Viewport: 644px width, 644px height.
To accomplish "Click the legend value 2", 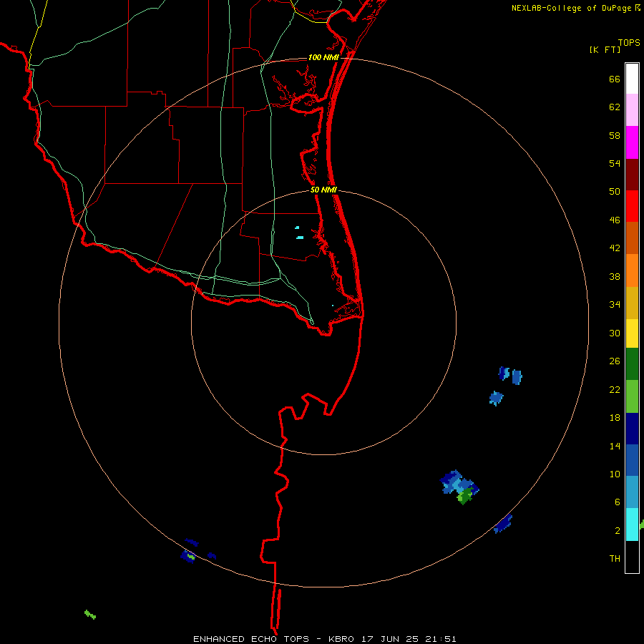I will click(x=618, y=531).
